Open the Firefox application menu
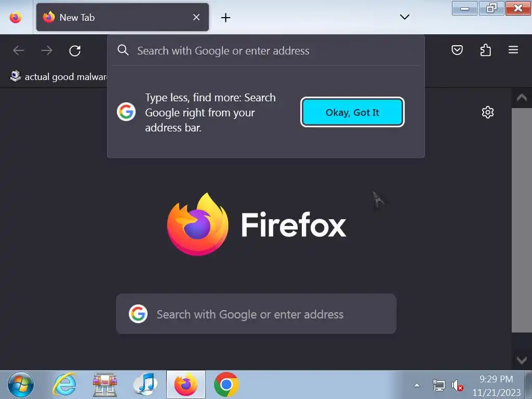This screenshot has width=532, height=399. [x=513, y=50]
